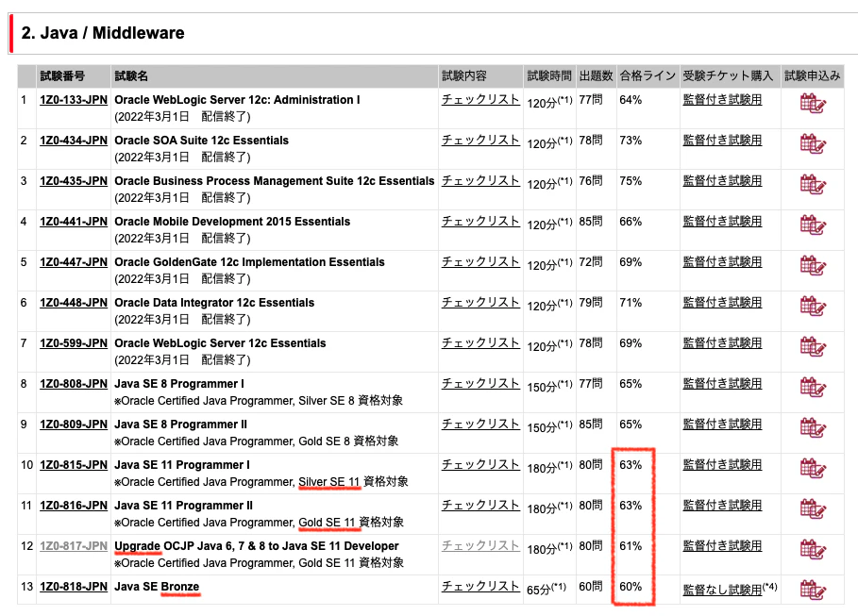Open チェックリスト link for Oracle Mobile Development 2015
This screenshot has height=616, width=858.
pos(480,221)
